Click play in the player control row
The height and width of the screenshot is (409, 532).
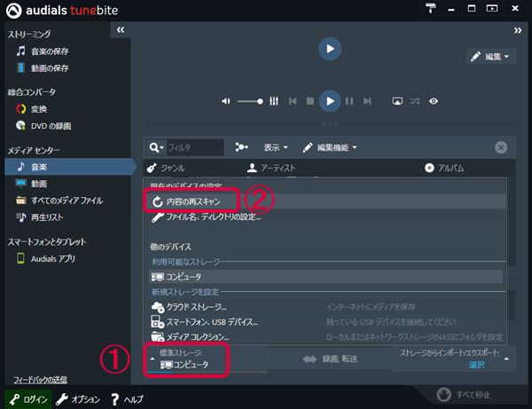pos(330,101)
